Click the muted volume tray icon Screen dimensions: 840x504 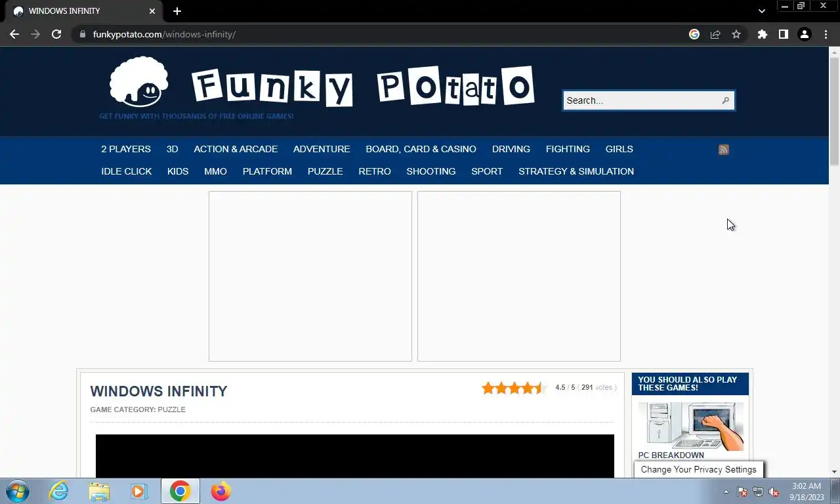coord(774,492)
